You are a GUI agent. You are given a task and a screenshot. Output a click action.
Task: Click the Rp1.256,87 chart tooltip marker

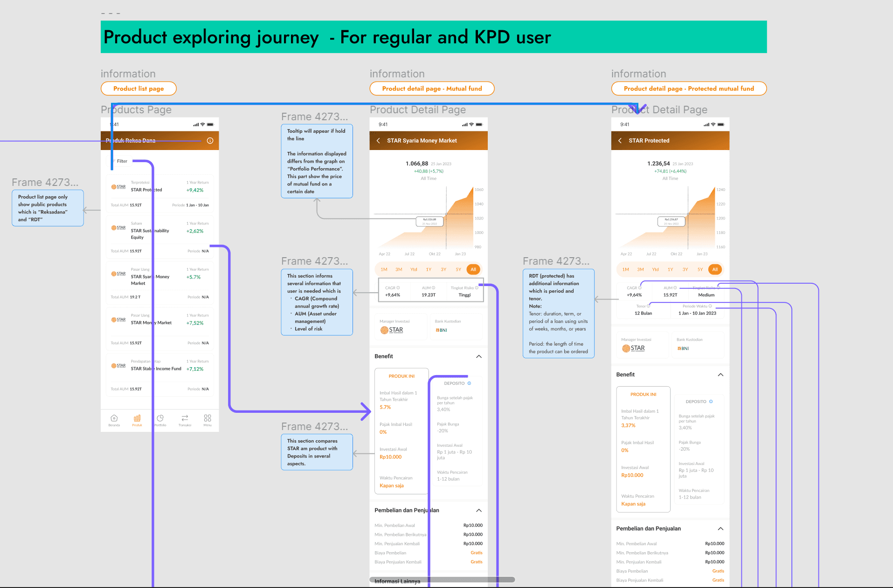pyautogui.click(x=671, y=221)
